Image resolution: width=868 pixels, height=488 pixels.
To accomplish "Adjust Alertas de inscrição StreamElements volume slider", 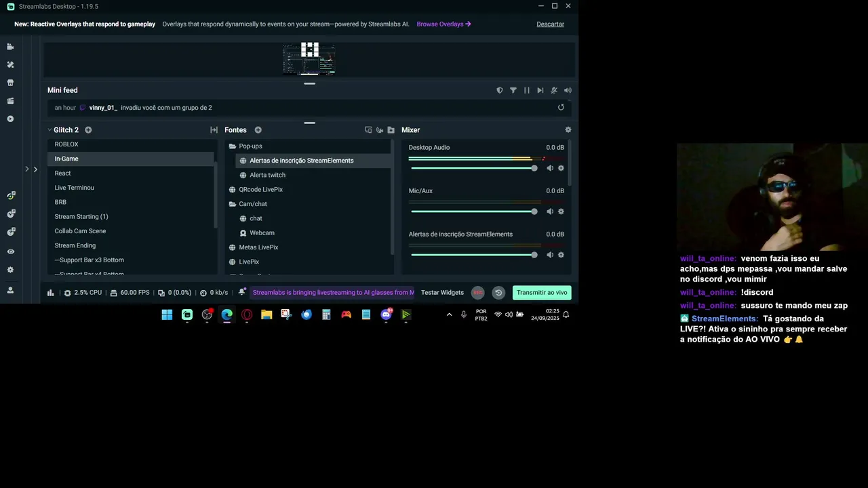I will [474, 255].
